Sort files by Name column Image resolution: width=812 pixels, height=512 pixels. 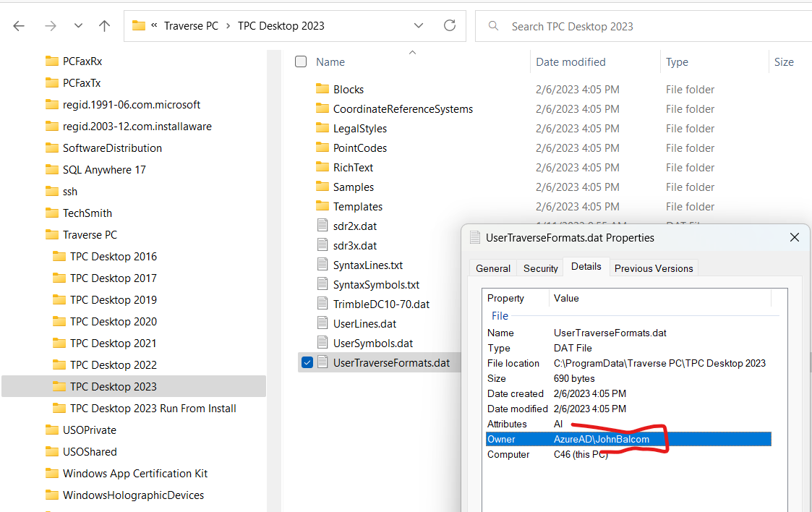330,62
